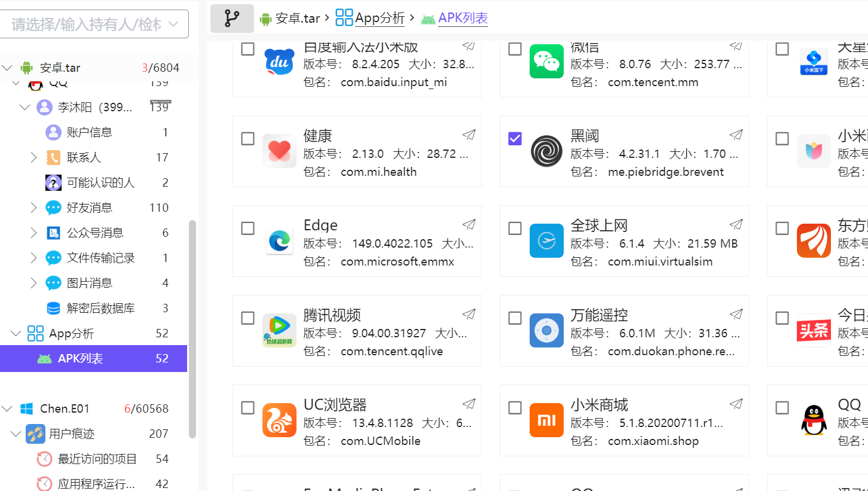Go to 安卓.tar breadcrumb link
Screen dimensions: 868x491
(x=298, y=19)
